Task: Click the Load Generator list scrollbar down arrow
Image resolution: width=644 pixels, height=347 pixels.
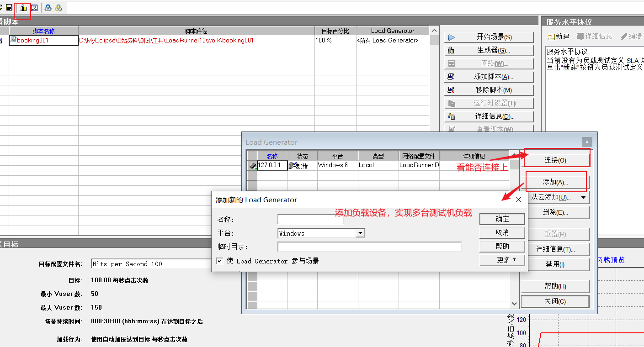Action: [514, 303]
